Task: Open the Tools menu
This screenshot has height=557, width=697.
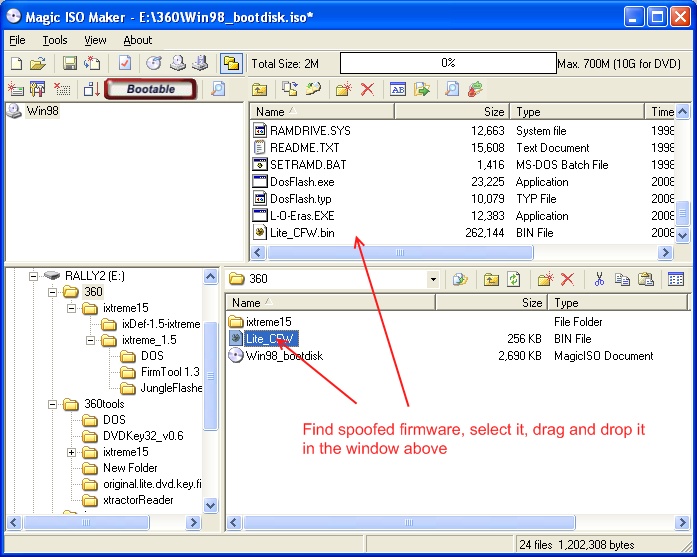Action: (55, 40)
